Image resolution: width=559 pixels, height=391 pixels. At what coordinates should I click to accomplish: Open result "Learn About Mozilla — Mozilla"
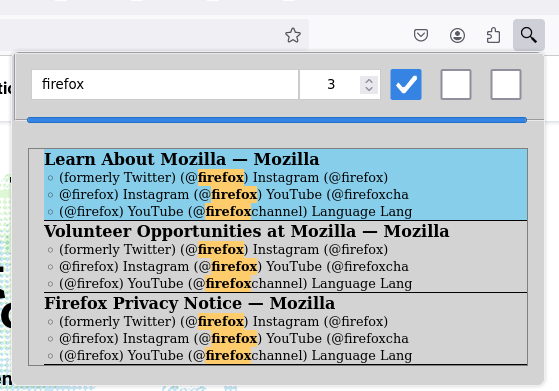point(181,159)
